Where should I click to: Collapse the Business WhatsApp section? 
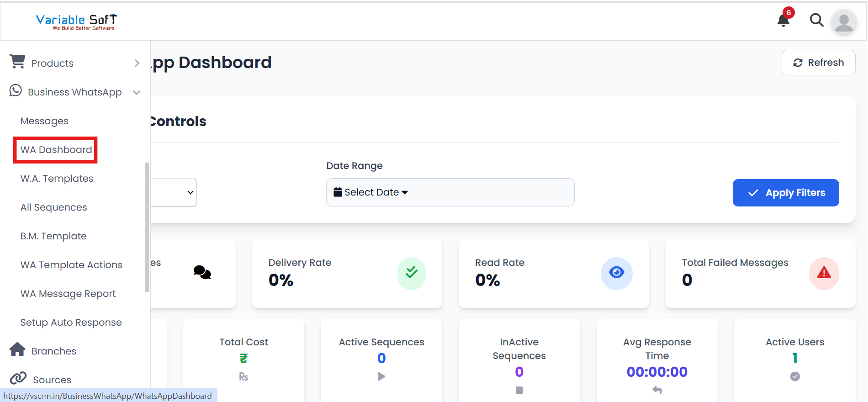coord(136,92)
